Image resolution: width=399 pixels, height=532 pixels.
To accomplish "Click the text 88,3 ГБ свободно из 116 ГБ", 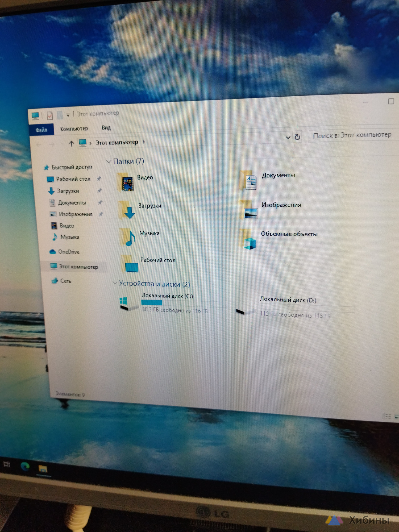I will pyautogui.click(x=175, y=310).
